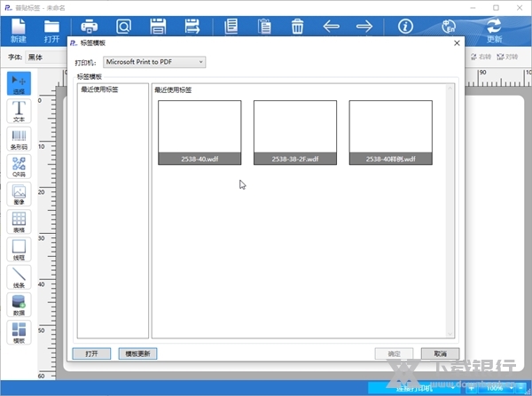The height and width of the screenshot is (396, 532).
Task: Click the 新建 new label icon
Action: point(19,31)
